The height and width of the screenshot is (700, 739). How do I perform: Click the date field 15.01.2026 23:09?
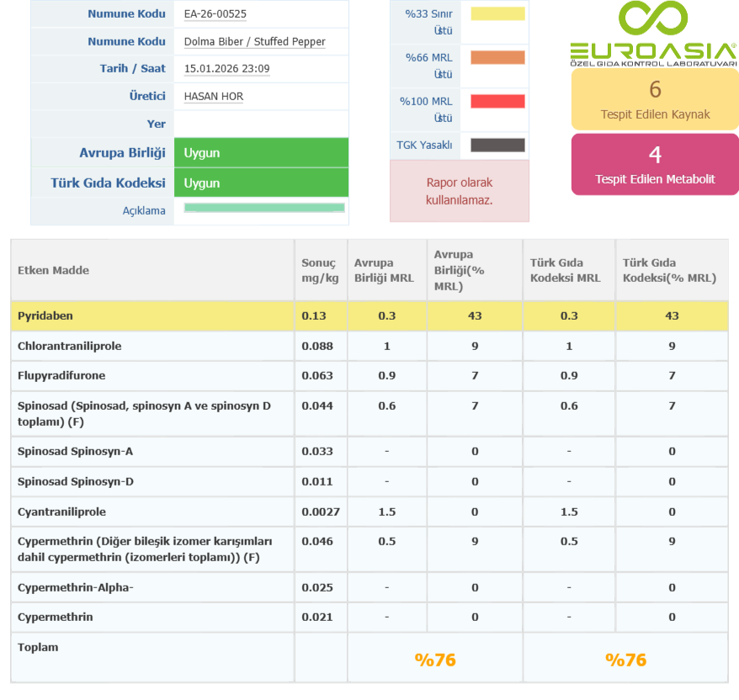pos(226,69)
